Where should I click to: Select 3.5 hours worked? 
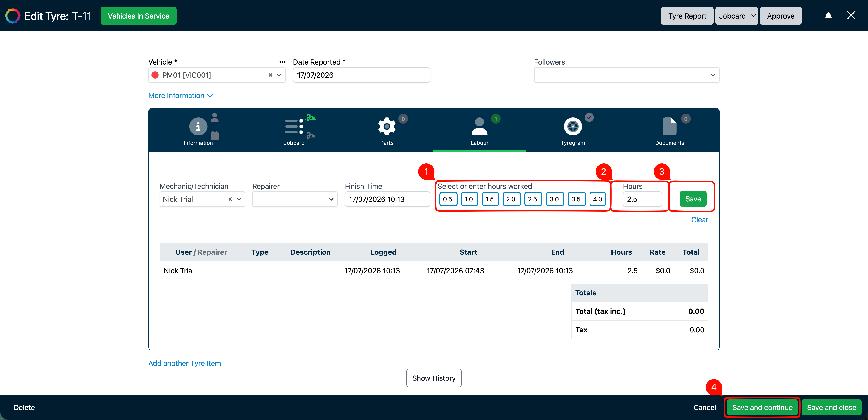click(x=576, y=199)
